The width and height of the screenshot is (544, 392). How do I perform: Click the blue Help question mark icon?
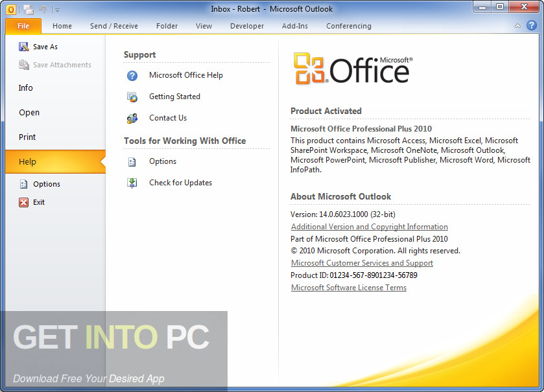531,25
